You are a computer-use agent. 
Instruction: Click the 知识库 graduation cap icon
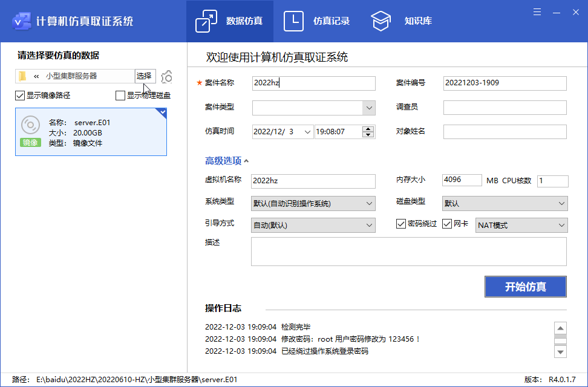(381, 21)
